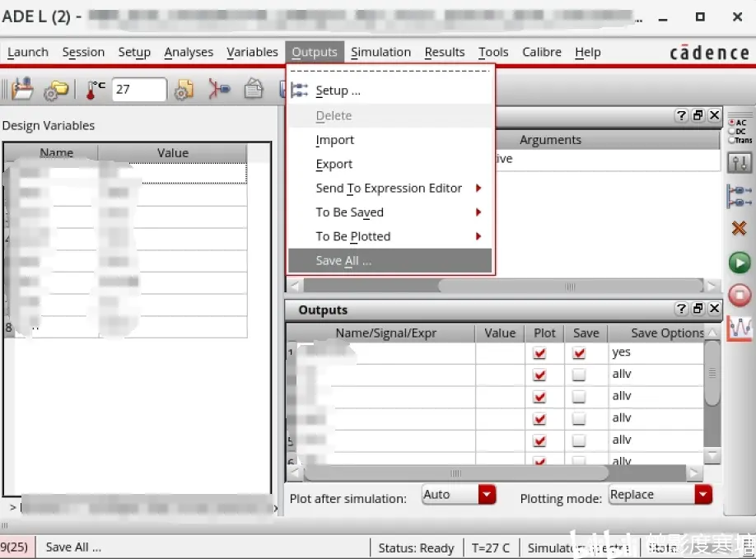
Task: Click the choose analyses slider icon
Action: pos(740,162)
